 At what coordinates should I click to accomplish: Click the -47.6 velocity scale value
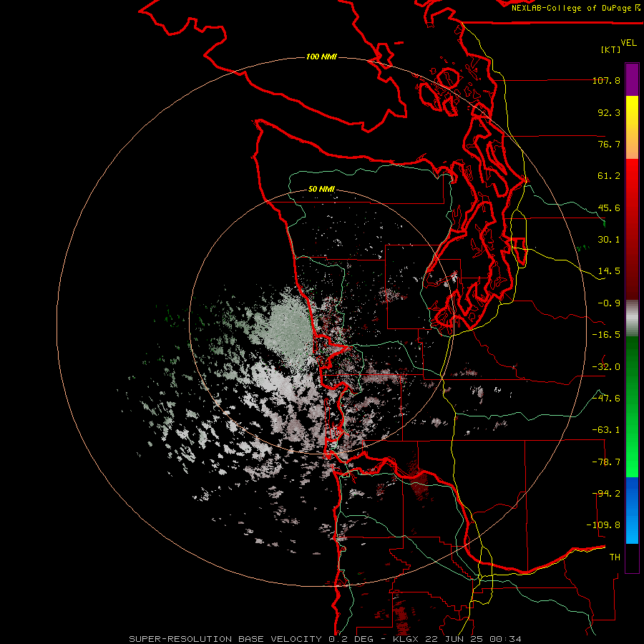606,399
